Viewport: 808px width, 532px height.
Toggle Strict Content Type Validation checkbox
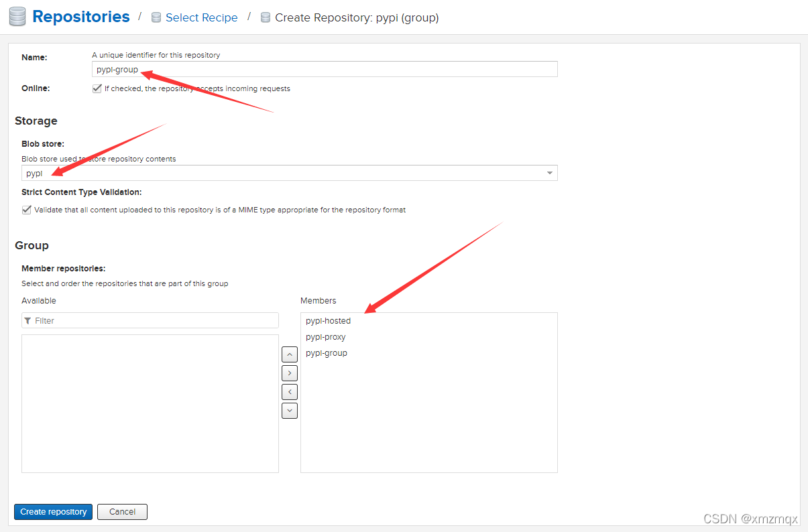27,210
